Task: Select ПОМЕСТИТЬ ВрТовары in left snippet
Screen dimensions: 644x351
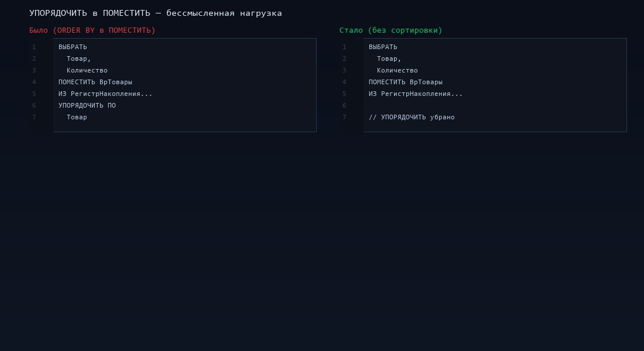Action: [95, 82]
